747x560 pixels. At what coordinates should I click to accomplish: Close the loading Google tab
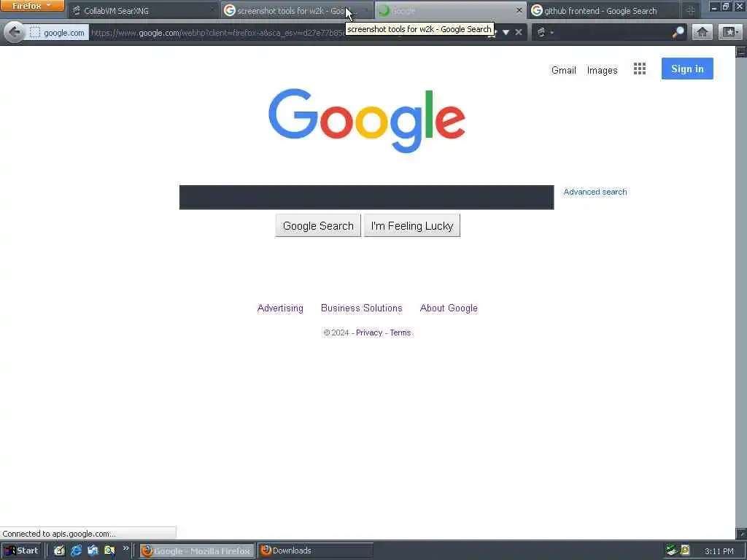point(519,10)
